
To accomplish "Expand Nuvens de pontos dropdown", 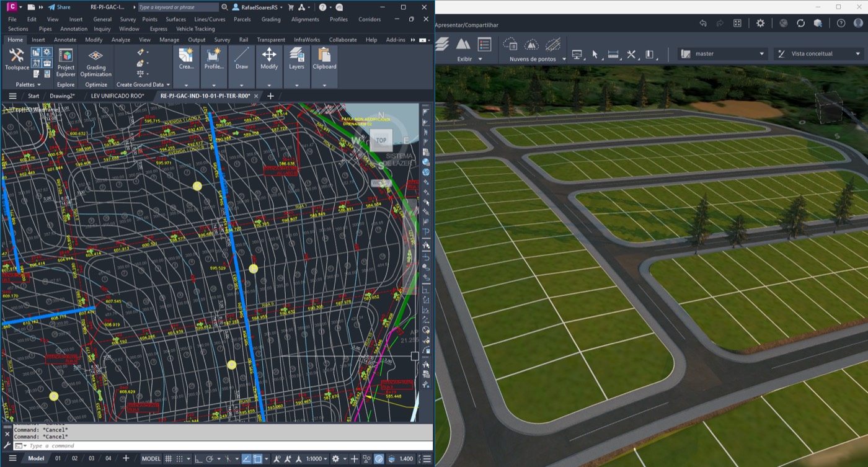I will [x=564, y=60].
